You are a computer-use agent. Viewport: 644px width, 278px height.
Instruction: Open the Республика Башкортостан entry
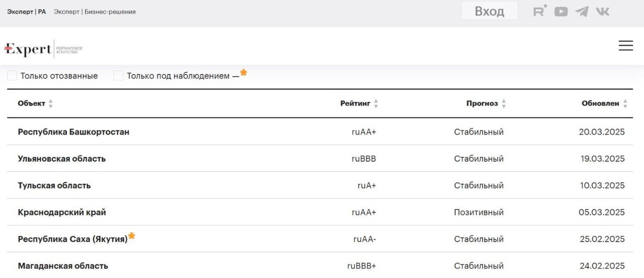coord(74,132)
